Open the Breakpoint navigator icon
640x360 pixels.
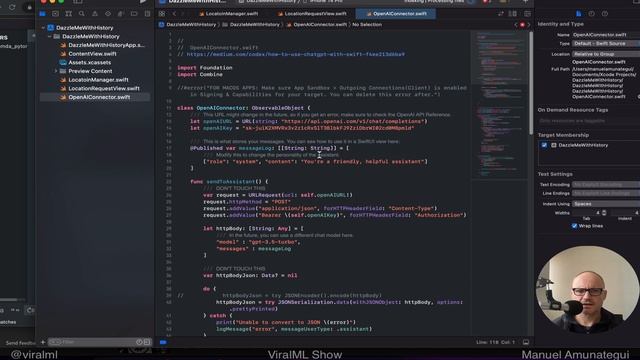pos(134,14)
